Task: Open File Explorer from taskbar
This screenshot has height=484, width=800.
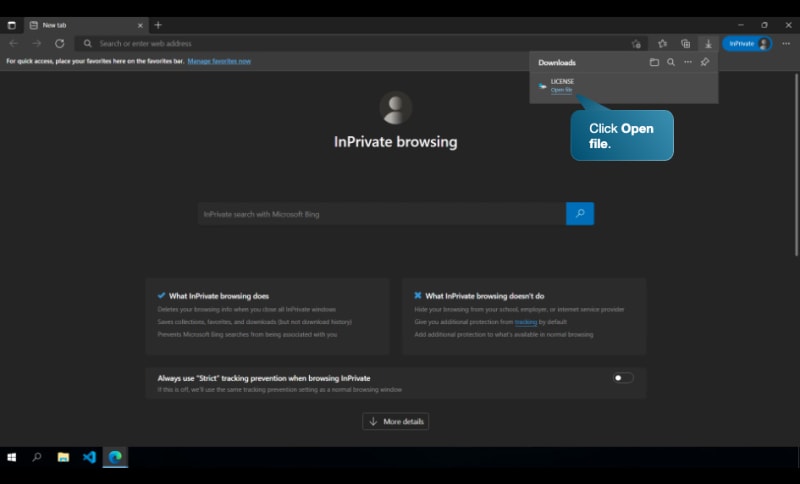Action: (x=63, y=457)
